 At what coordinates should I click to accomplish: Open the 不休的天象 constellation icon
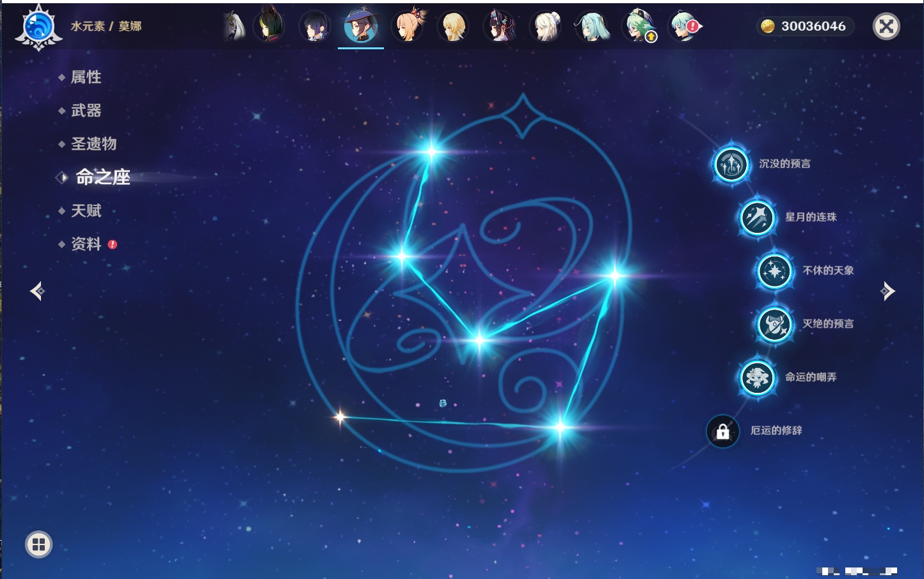click(775, 271)
